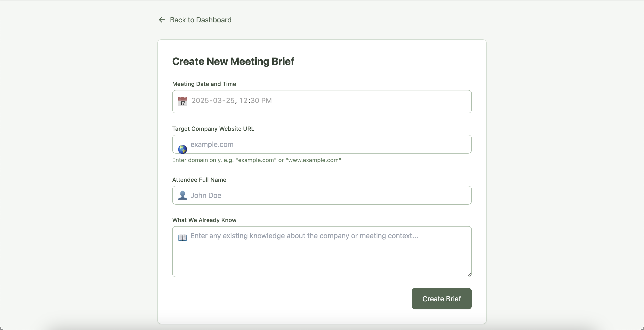Image resolution: width=644 pixels, height=330 pixels.
Task: Click the Target Company Website URL label
Action: pyautogui.click(x=213, y=129)
